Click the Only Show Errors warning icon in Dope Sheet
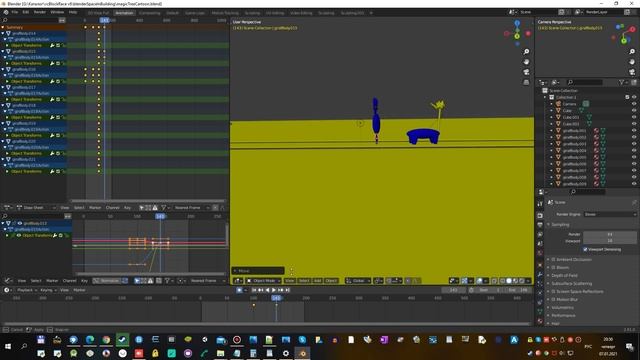The height and width of the screenshot is (360, 640). pos(155,207)
